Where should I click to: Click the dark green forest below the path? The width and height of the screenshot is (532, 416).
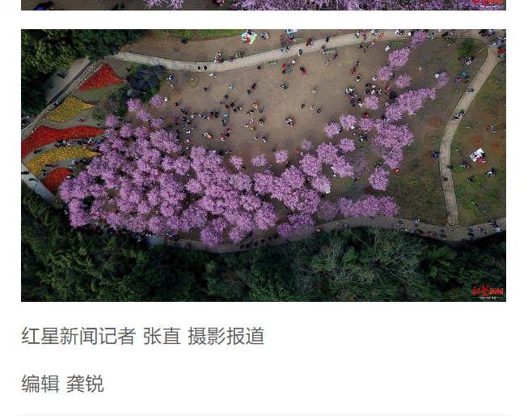(264, 272)
